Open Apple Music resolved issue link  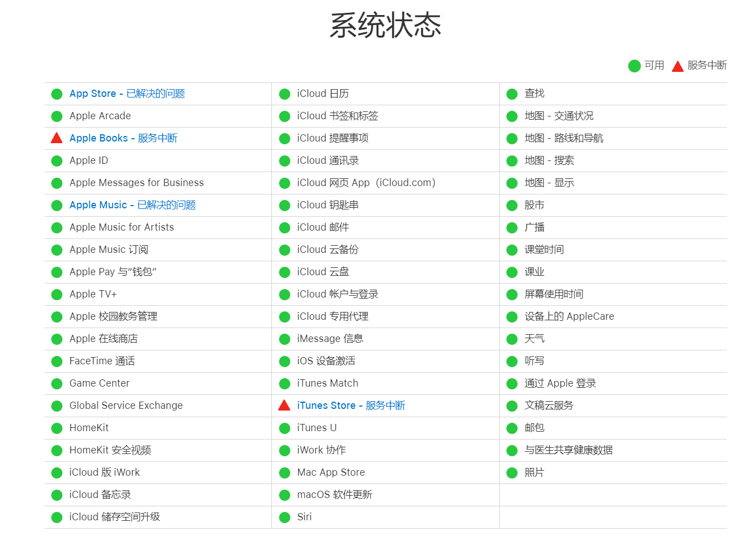[x=133, y=205]
